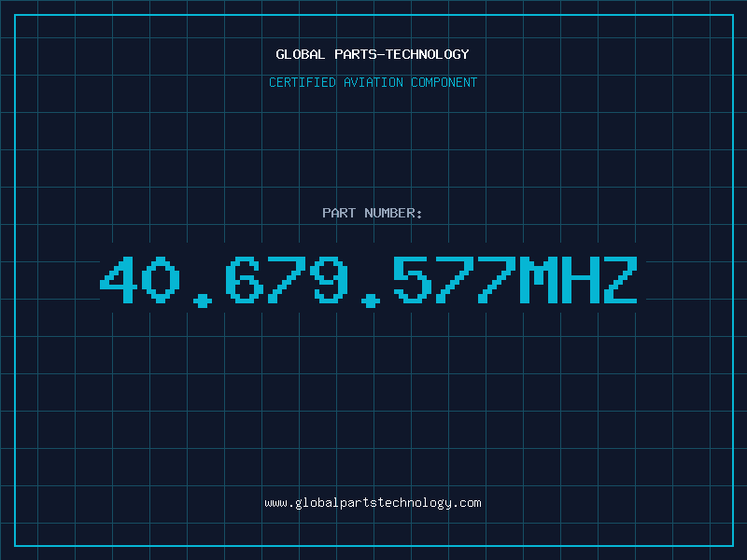Select the CERTIFIED AVIATION COMPONENT subtitle
Viewport: 747px width, 560px height.
click(x=373, y=82)
